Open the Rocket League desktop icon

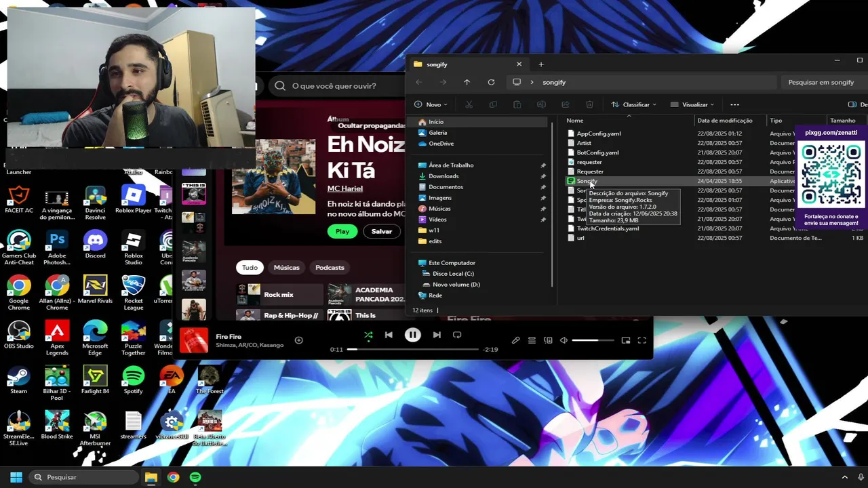pyautogui.click(x=134, y=293)
